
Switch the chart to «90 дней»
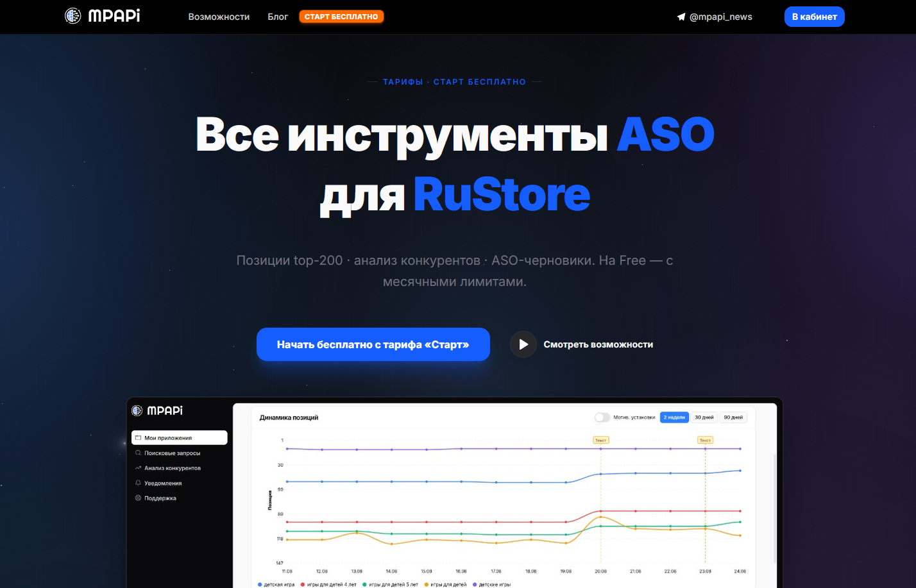click(733, 417)
